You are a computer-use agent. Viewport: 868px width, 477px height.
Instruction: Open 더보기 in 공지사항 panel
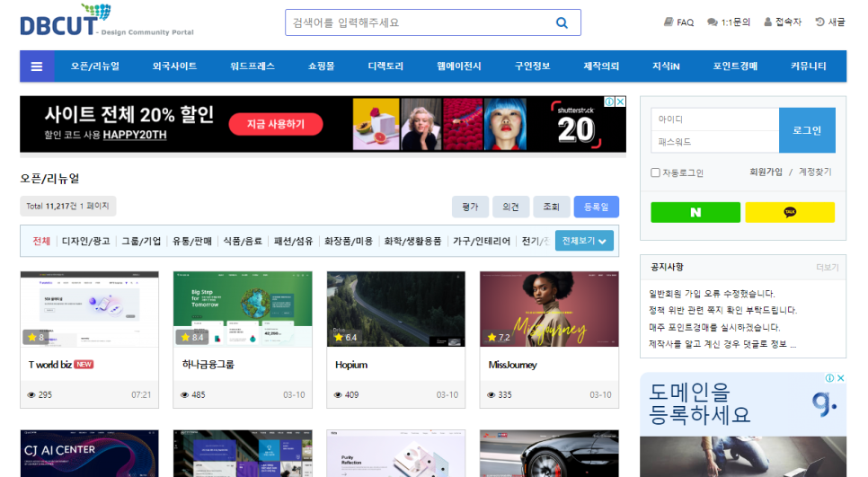coord(827,268)
